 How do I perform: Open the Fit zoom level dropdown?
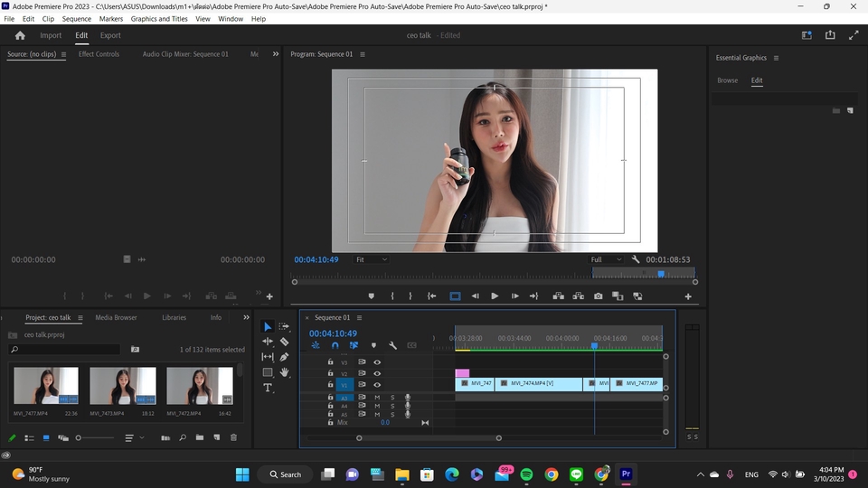372,259
